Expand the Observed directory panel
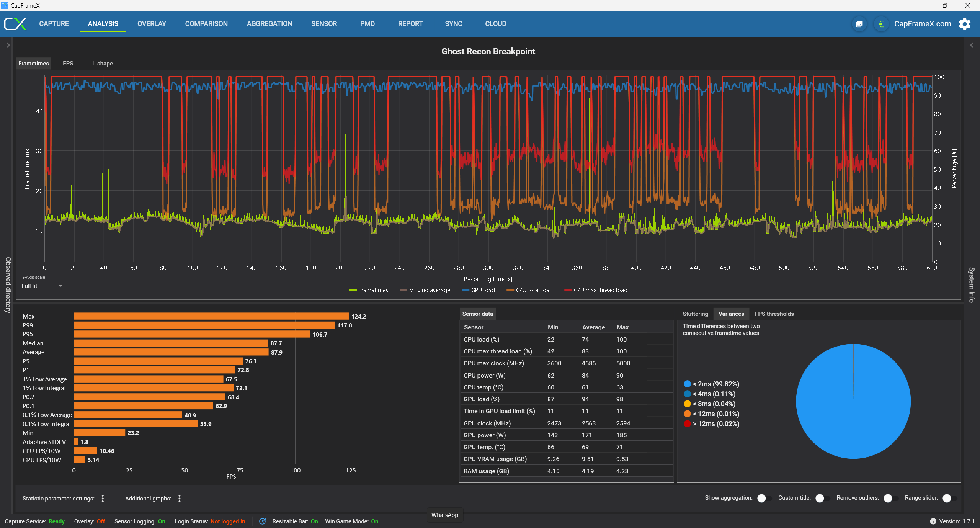The image size is (980, 528). 8,45
